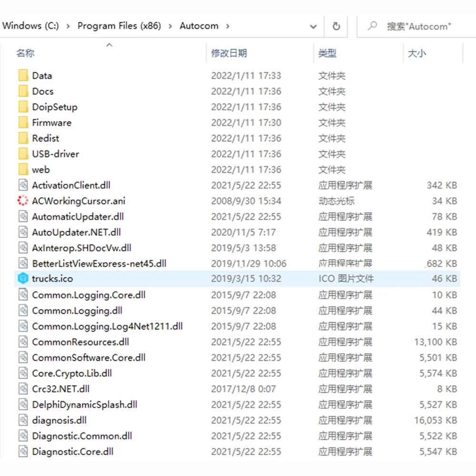The image size is (476, 476).
Task: Expand the chevron after Program Files (x86)
Action: [x=170, y=27]
